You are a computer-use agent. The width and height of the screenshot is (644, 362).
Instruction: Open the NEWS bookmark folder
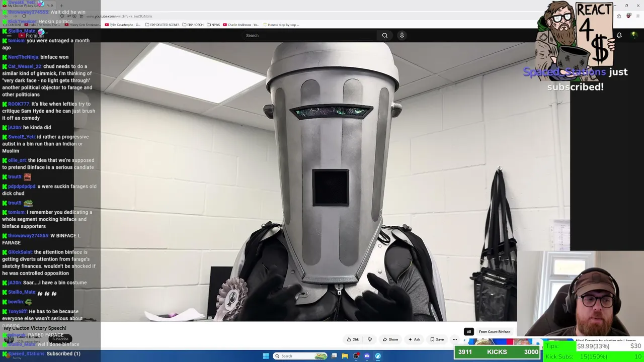point(213,25)
